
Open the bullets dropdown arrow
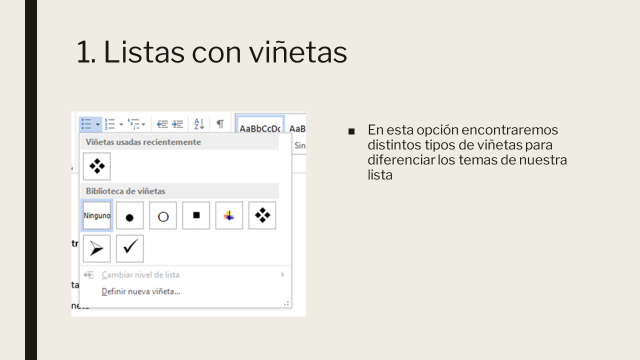click(x=98, y=124)
